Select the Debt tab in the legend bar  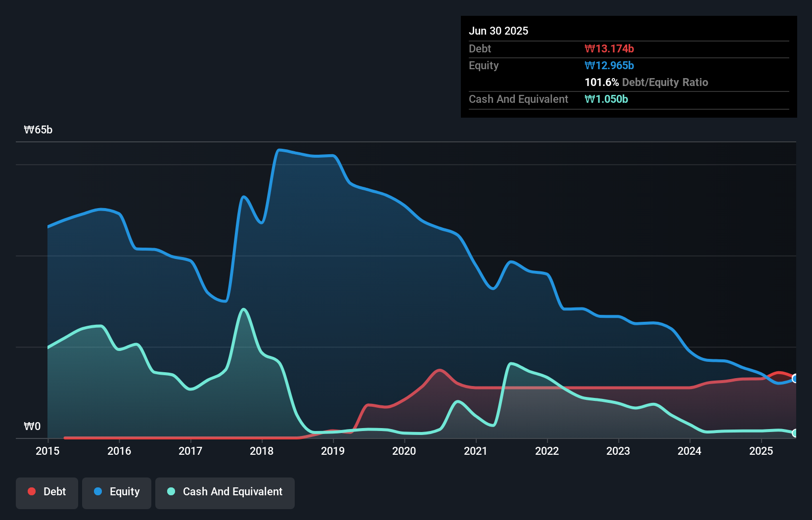tap(46, 491)
